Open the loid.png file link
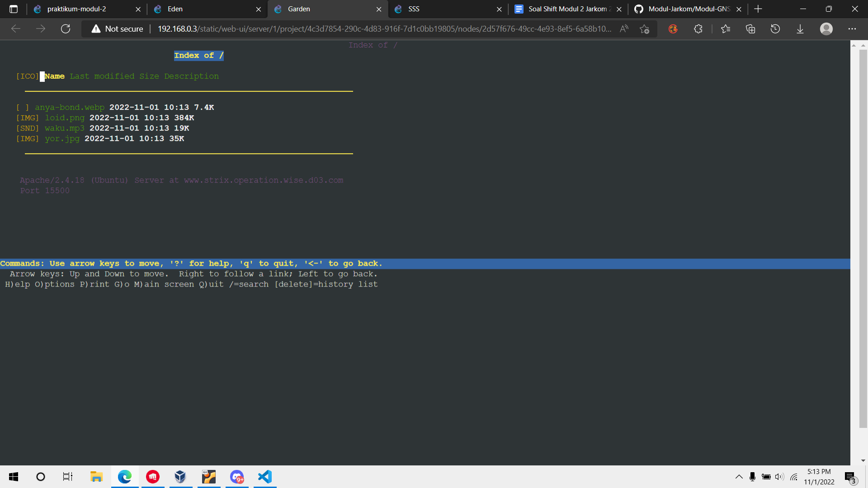 (x=64, y=117)
